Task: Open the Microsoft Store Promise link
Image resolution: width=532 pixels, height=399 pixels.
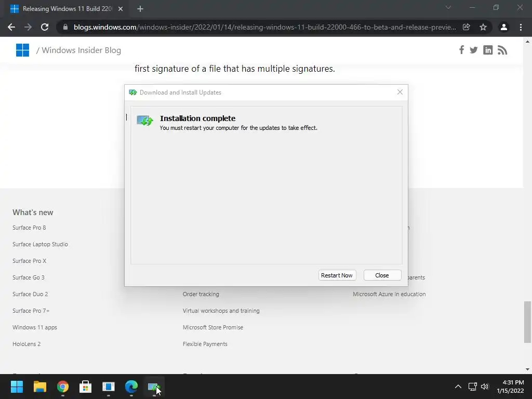Action: click(213, 327)
